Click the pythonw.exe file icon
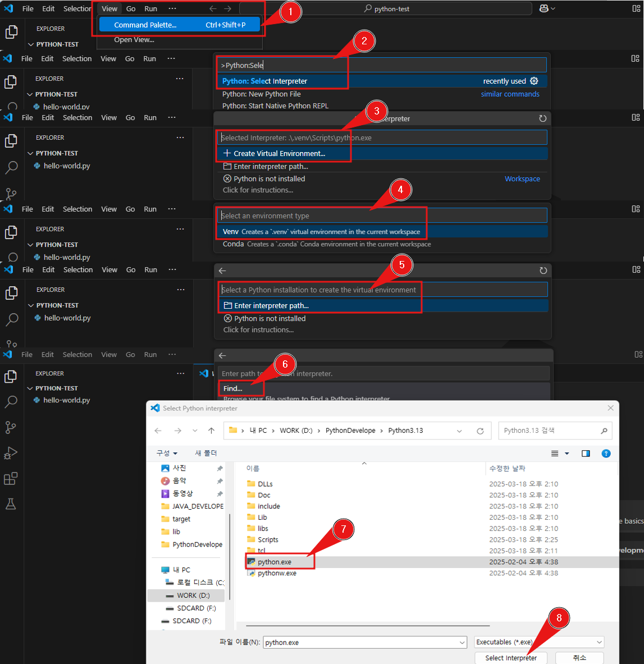Image resolution: width=644 pixels, height=664 pixels. (251, 573)
